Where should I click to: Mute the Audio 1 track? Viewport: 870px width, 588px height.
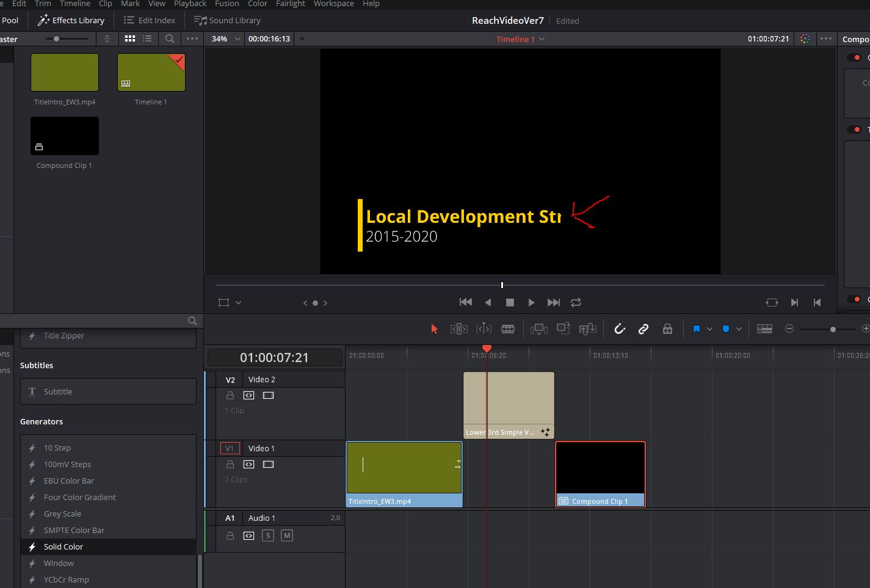(x=287, y=535)
